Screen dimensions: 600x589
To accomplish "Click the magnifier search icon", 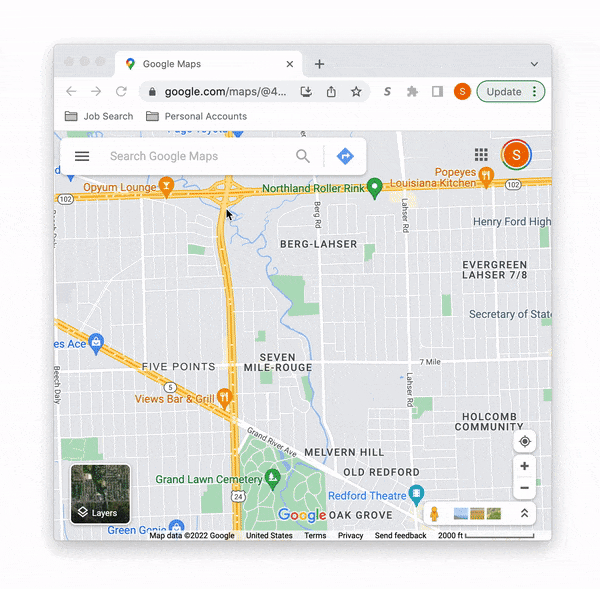I will pos(303,156).
